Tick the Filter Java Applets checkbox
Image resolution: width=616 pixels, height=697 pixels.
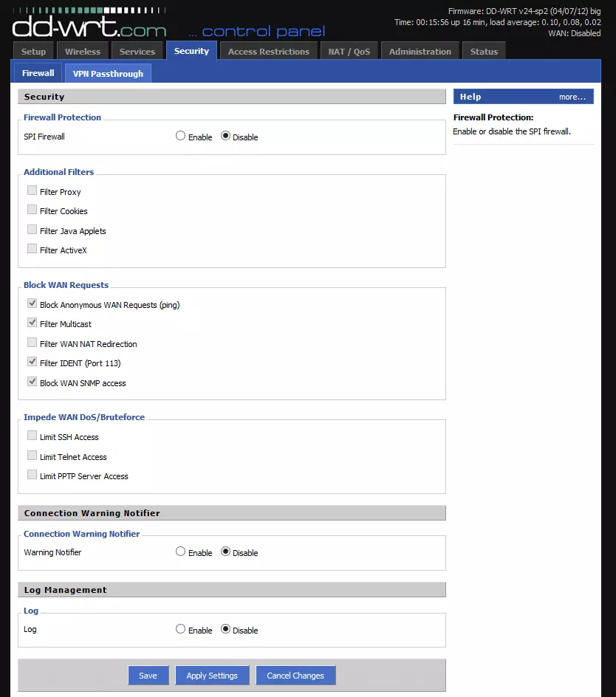[x=32, y=230]
